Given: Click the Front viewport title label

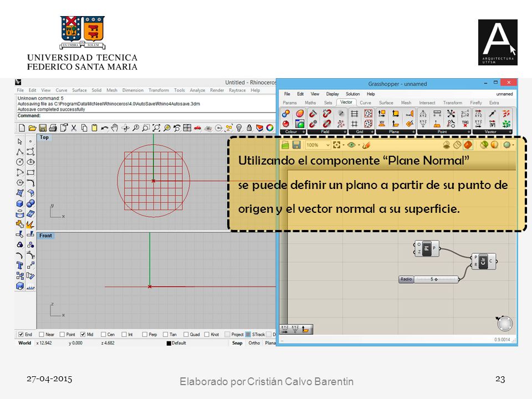Looking at the screenshot, I should pyautogui.click(x=45, y=236).
